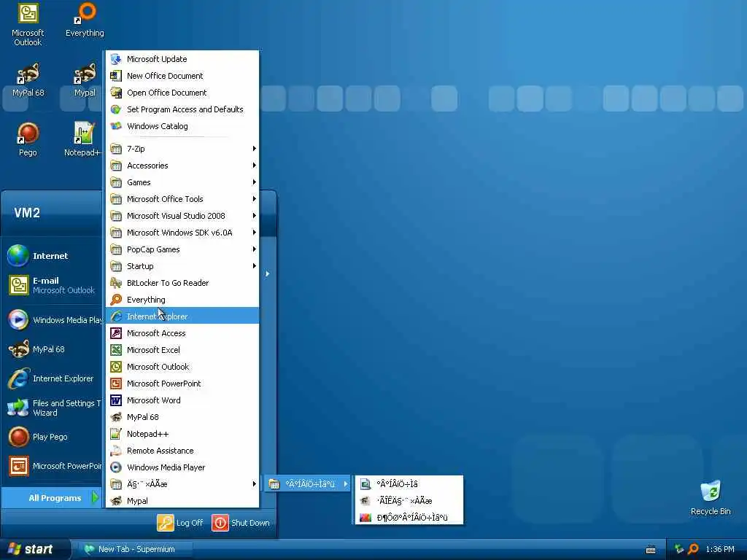
Task: Select Internet Explorer in All Programs list
Action: click(182, 316)
